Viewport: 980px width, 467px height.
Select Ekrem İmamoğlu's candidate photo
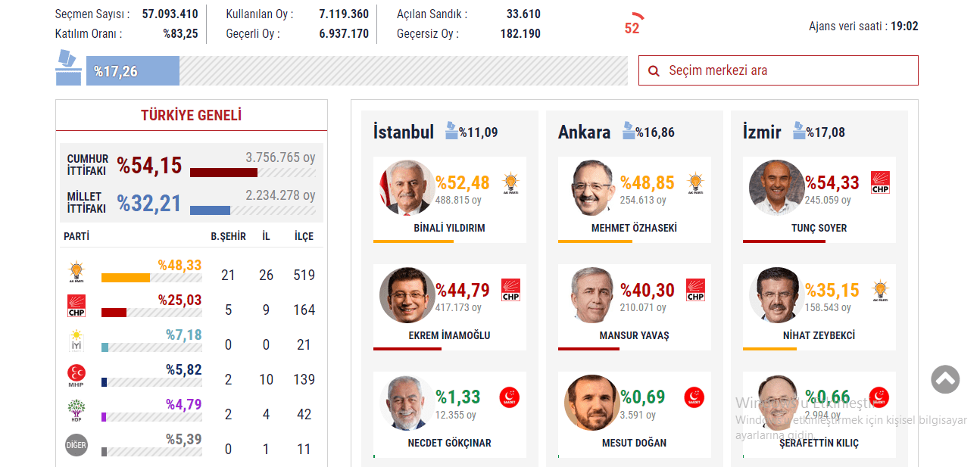(407, 295)
